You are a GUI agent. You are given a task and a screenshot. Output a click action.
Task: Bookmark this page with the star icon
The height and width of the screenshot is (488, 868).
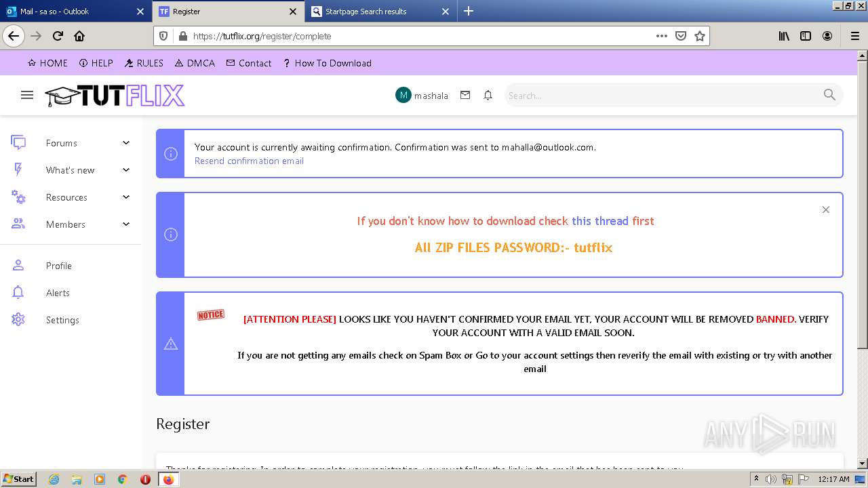(x=700, y=36)
